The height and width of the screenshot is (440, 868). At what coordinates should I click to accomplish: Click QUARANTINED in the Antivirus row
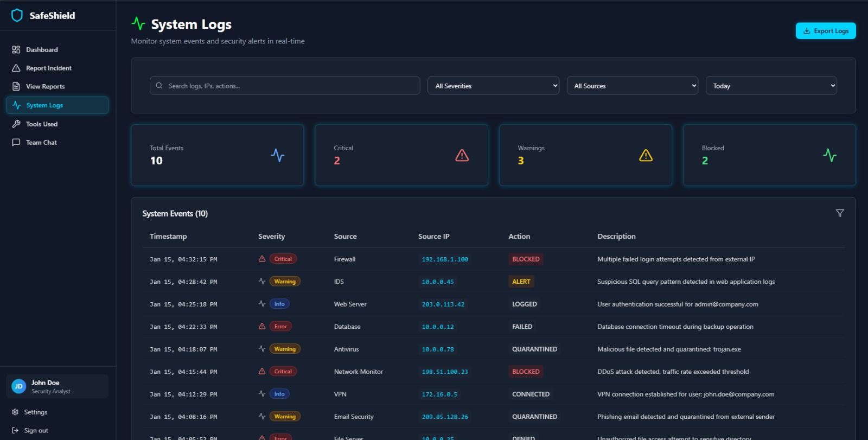534,349
